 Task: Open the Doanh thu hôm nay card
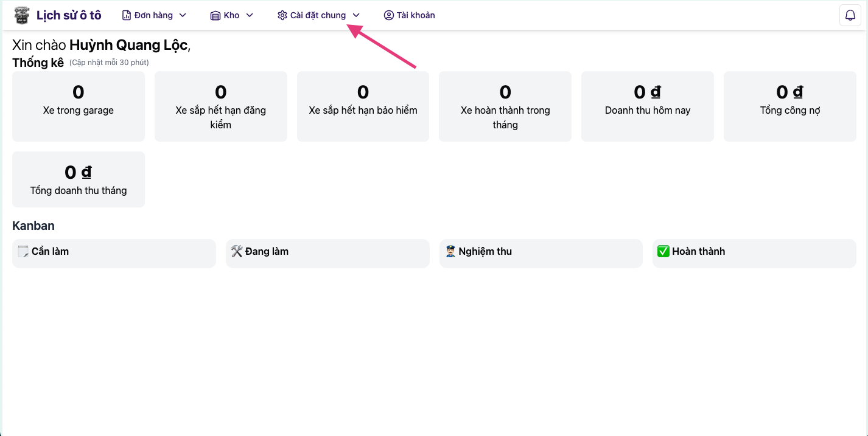(x=647, y=106)
